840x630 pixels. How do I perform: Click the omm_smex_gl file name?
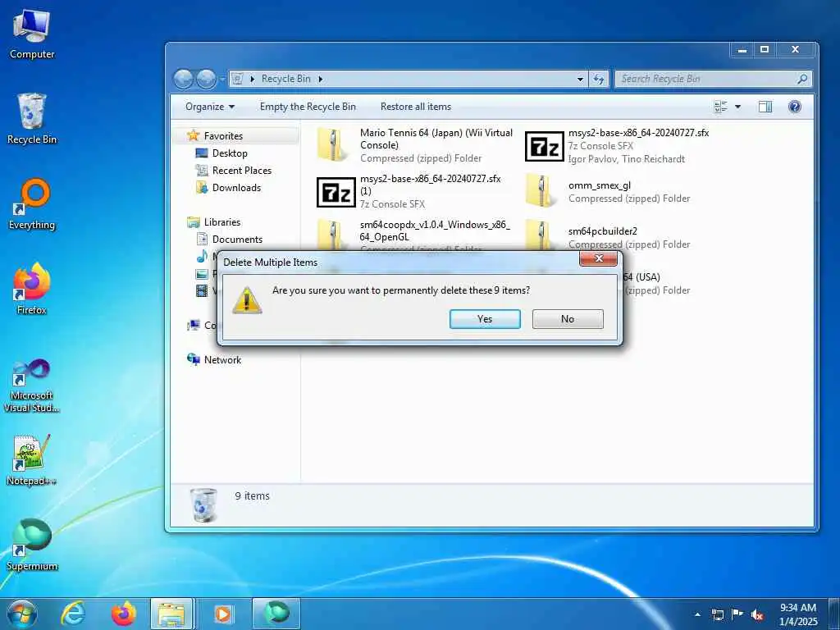pyautogui.click(x=600, y=185)
